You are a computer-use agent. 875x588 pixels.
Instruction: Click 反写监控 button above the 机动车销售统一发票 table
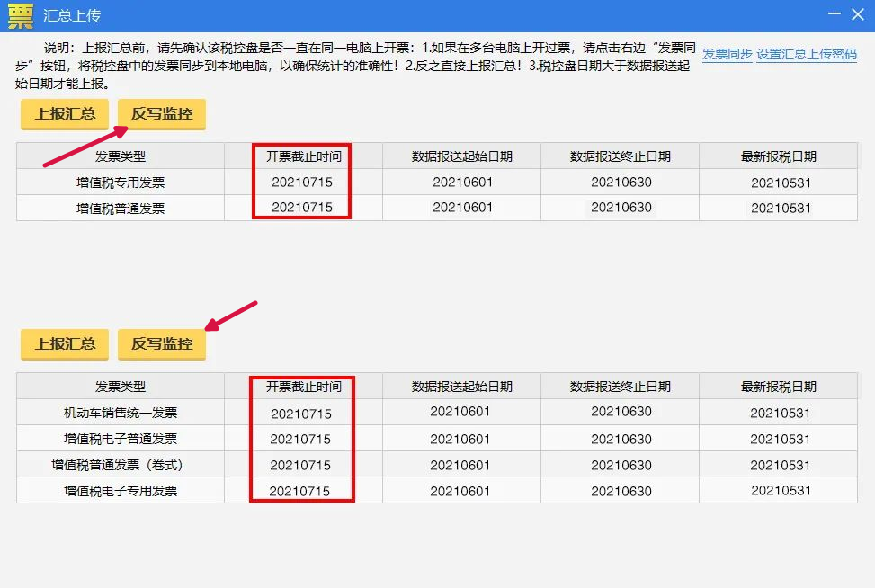162,343
